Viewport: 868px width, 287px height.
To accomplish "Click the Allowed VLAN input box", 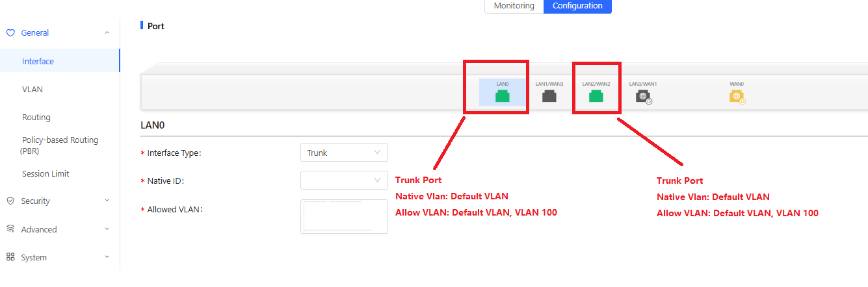I will tap(344, 216).
